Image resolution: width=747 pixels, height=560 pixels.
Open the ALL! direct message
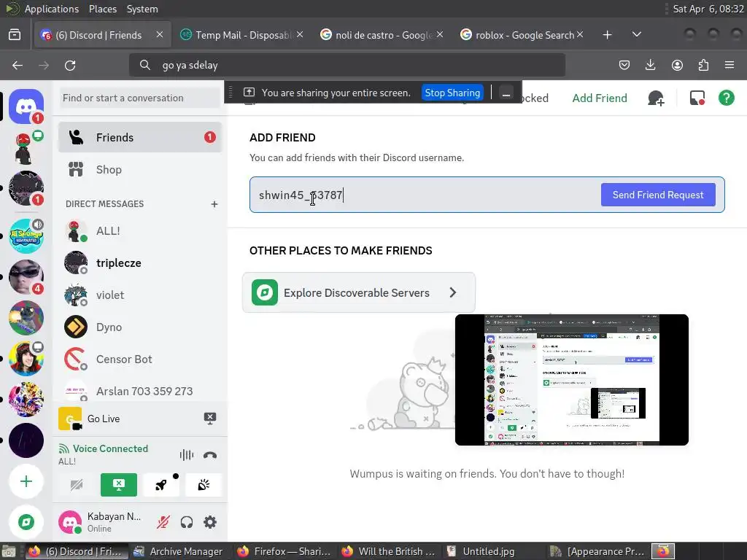pos(140,231)
